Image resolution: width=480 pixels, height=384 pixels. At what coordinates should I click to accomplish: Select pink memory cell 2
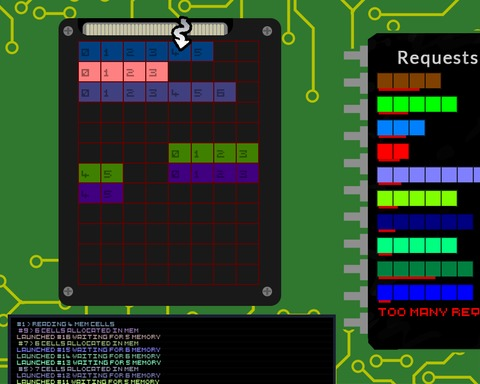click(x=134, y=72)
